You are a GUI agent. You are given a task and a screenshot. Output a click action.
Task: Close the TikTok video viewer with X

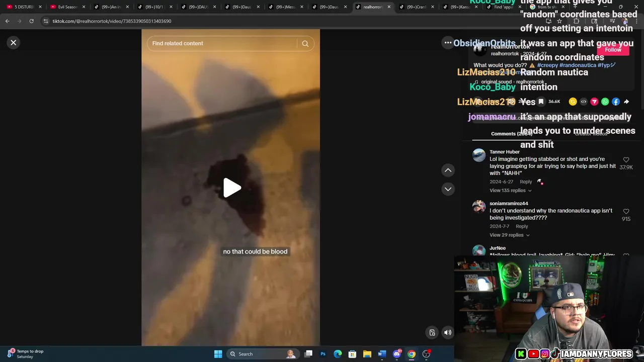click(14, 43)
